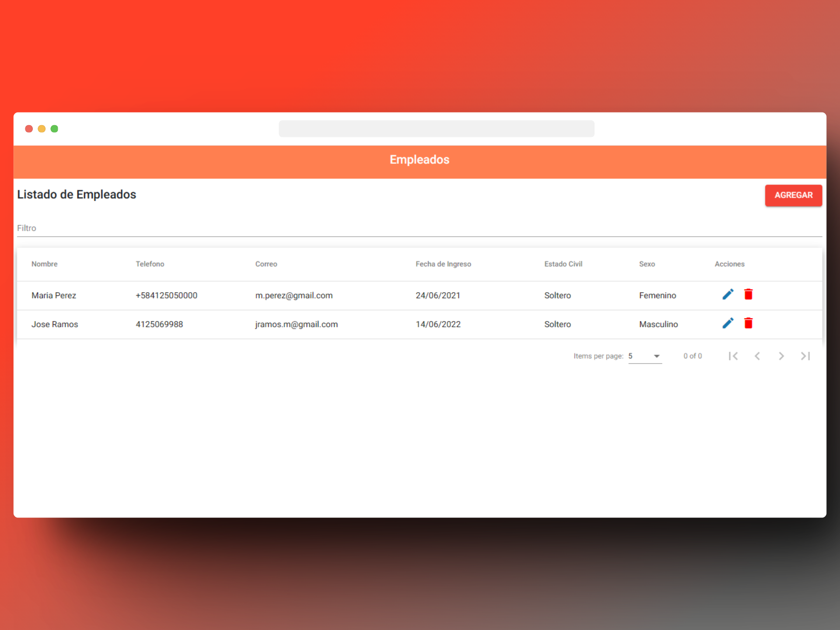Edit Jose Ramos with the pencil icon
This screenshot has width=840, height=630.
pyautogui.click(x=728, y=323)
